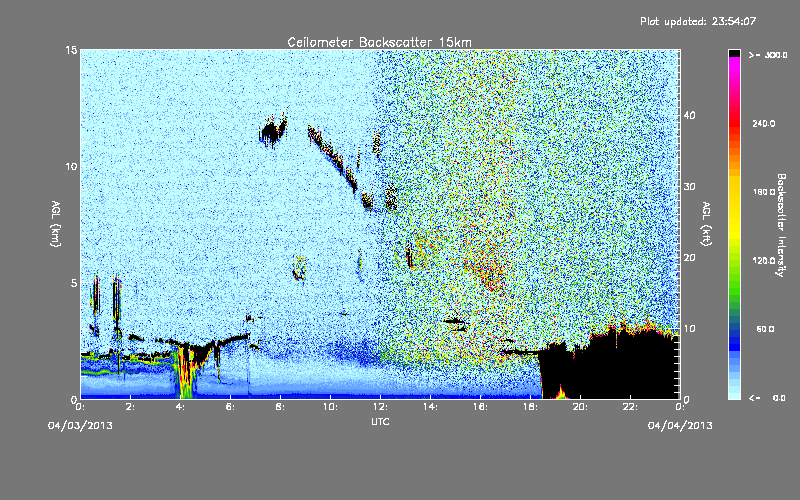Click the end date "04/04/2013"
The height and width of the screenshot is (500, 800).
680,426
